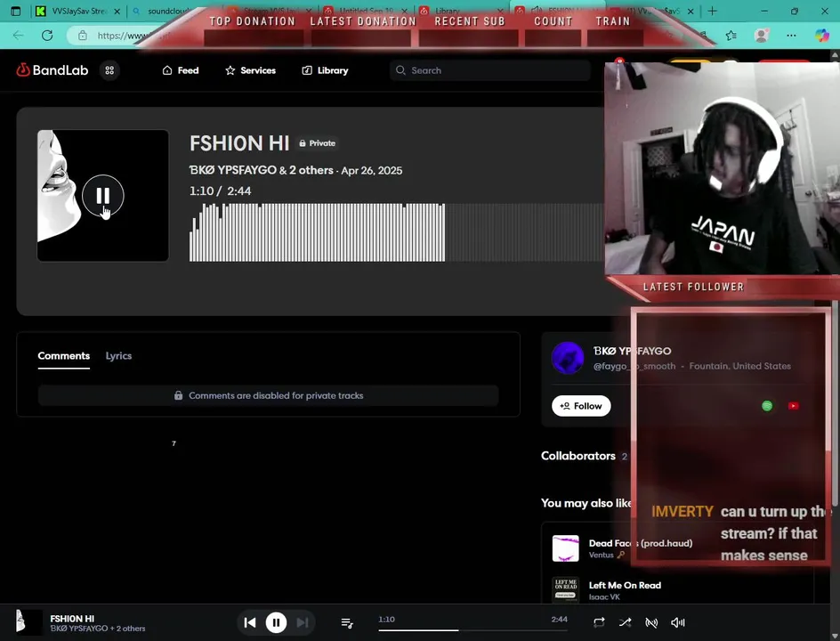Open the Copilot icon in browser

(822, 36)
